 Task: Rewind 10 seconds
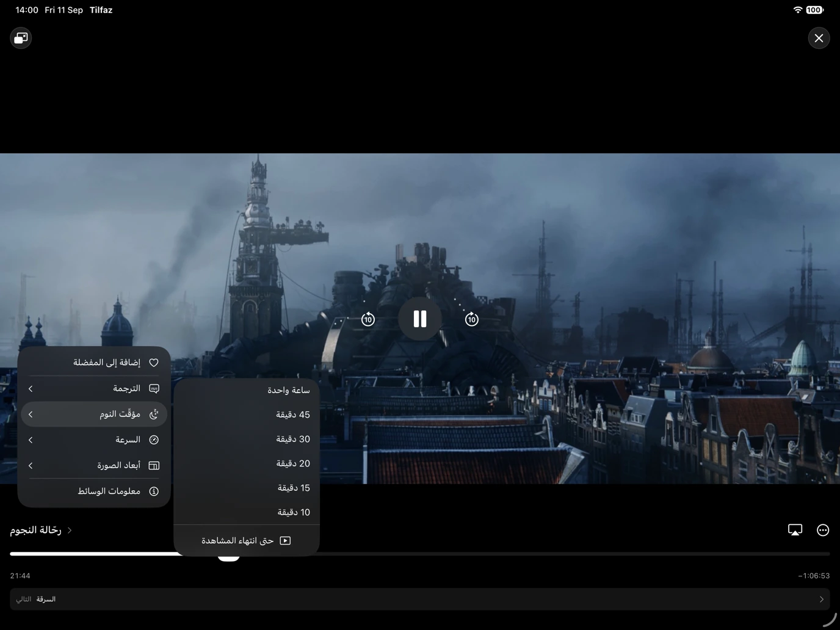click(368, 319)
